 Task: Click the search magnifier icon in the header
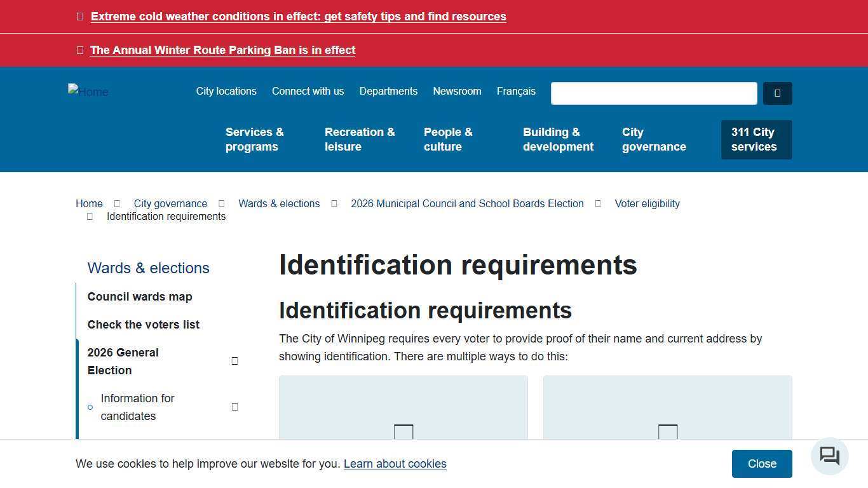[x=778, y=93]
